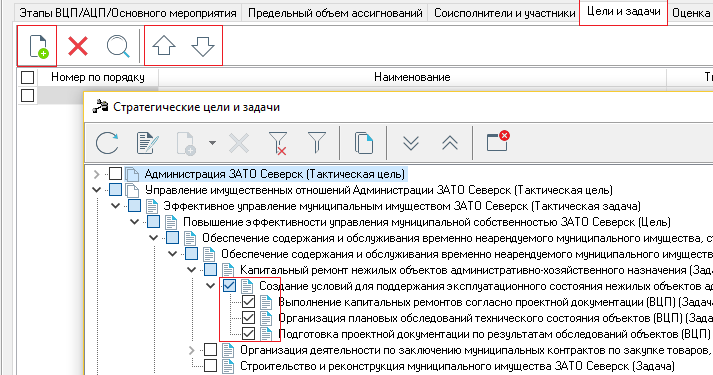The height and width of the screenshot is (375, 713).
Task: Collapse all nodes with double-up chevrons
Action: (x=450, y=143)
